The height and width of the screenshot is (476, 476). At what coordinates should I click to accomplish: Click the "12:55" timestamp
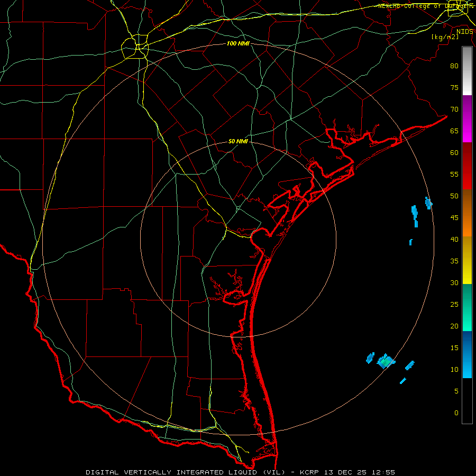[382, 472]
